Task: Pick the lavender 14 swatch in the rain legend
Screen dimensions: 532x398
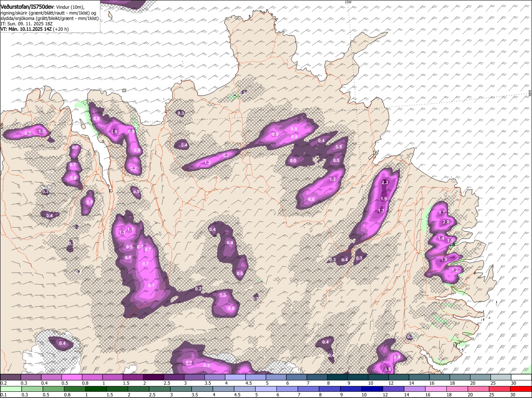Action: (415, 389)
